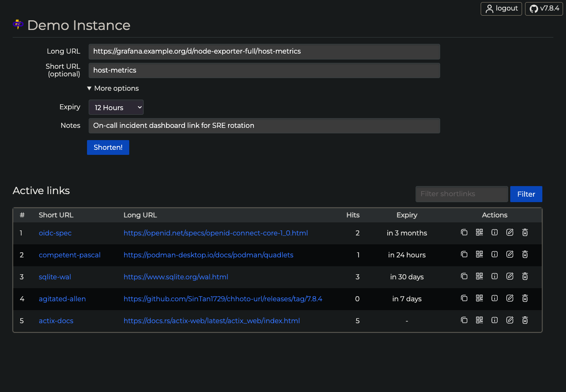Delete the agitated-allen link
Viewport: 566px width, 392px height.
click(525, 298)
